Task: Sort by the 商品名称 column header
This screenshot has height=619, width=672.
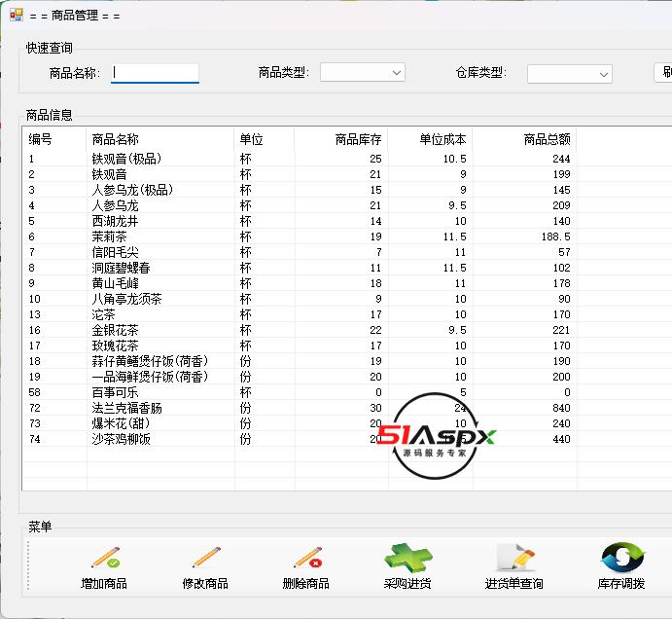Action: point(159,139)
